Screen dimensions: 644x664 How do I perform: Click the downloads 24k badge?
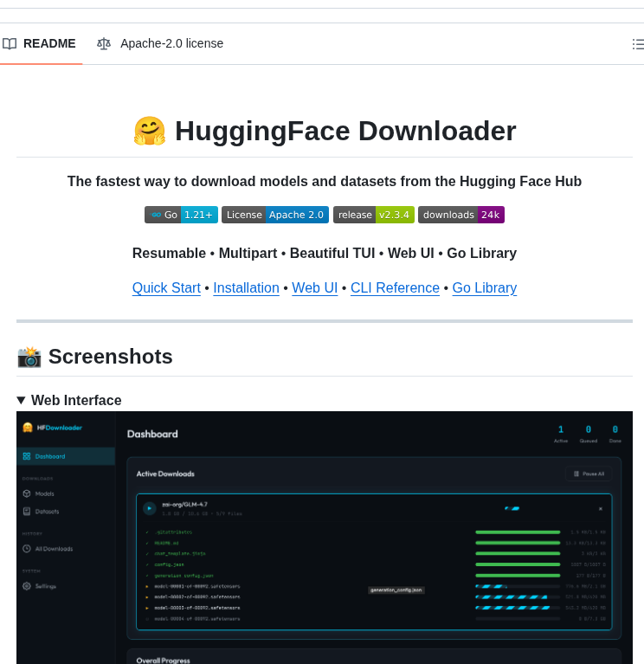461,215
